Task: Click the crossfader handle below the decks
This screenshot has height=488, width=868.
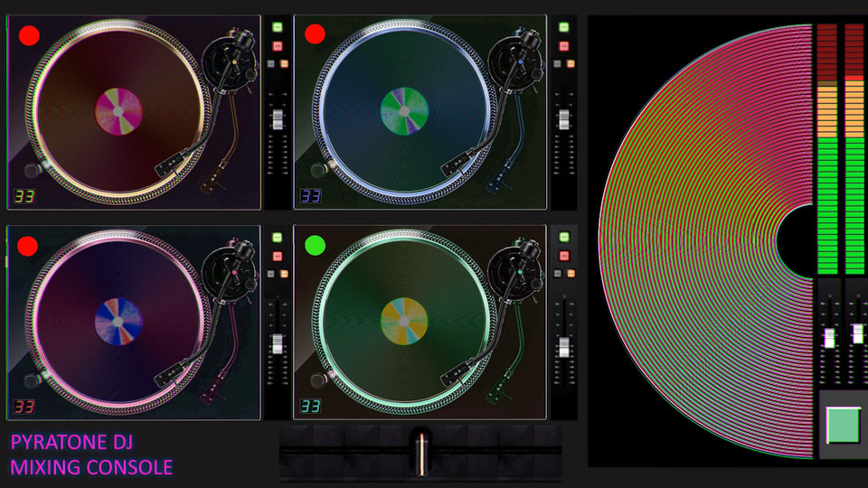Action: (421, 454)
